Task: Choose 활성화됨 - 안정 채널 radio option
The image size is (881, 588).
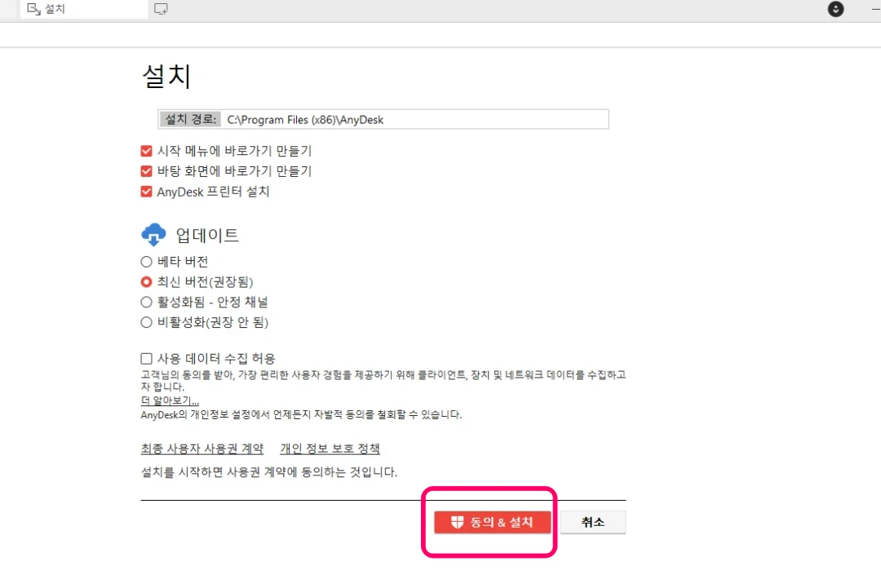Action: 147,302
